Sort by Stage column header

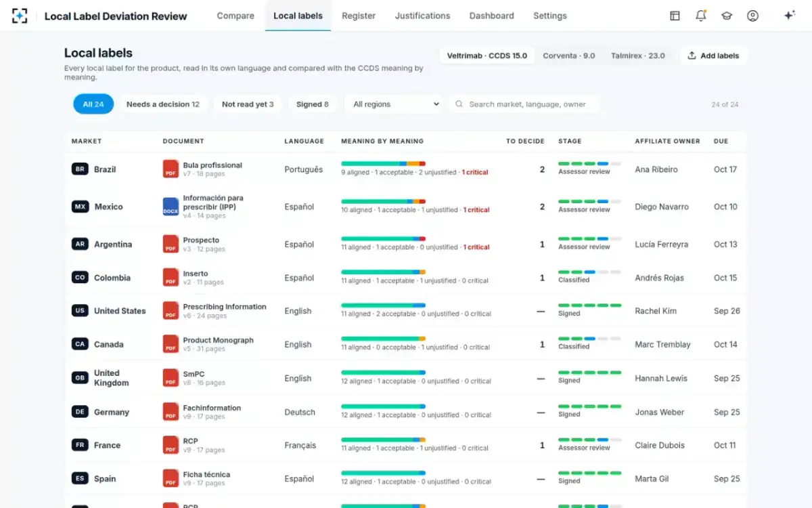point(570,141)
